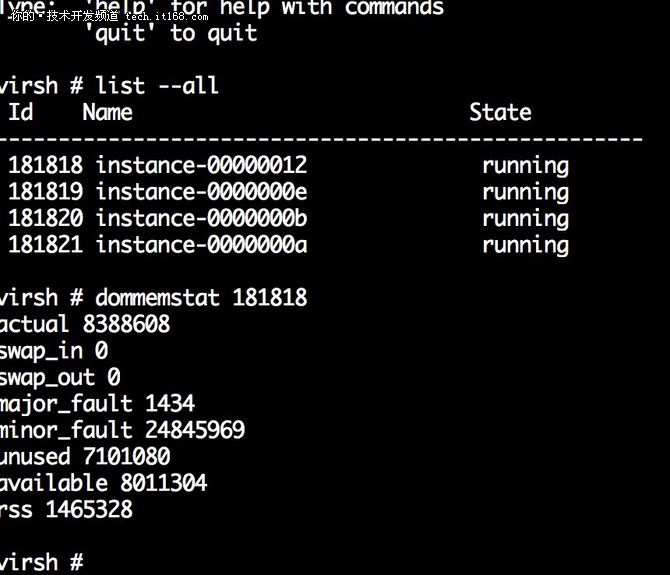Click the 'dommemstat 181818' command
670x575 pixels.
[201, 297]
